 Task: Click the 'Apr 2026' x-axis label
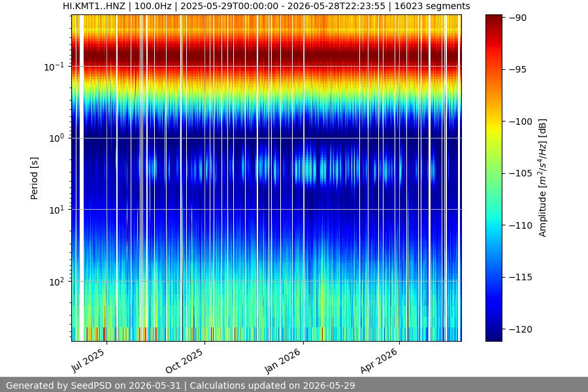click(x=379, y=361)
